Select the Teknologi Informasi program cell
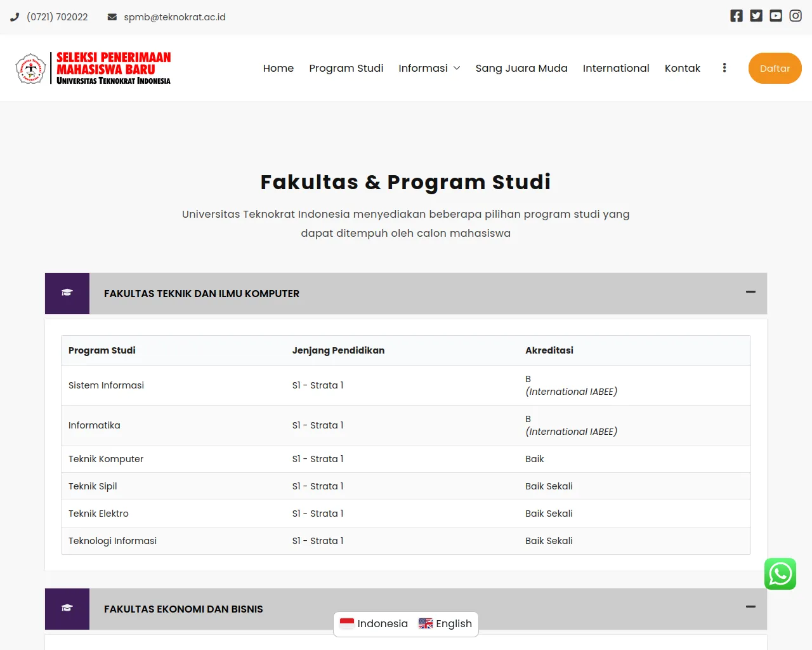 [x=112, y=541]
